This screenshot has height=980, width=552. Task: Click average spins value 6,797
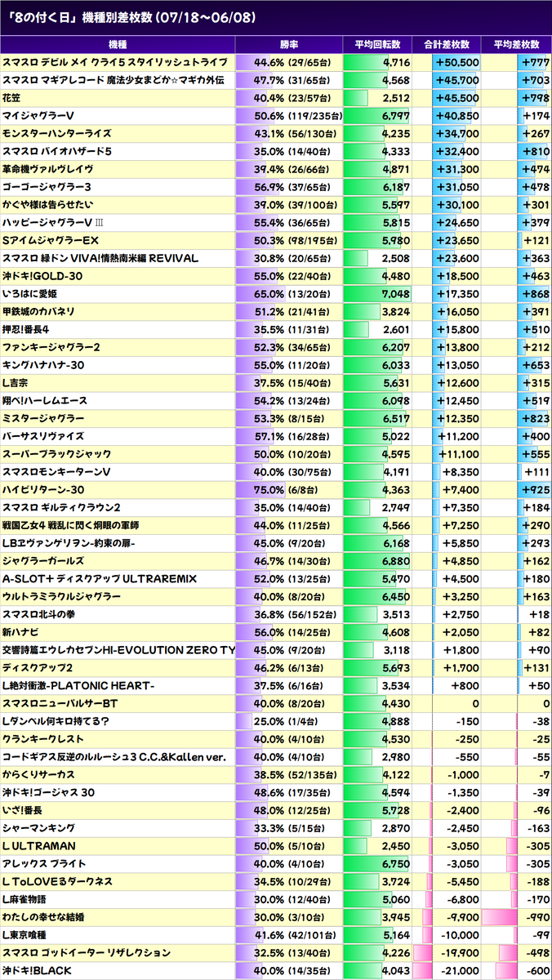[x=395, y=116]
